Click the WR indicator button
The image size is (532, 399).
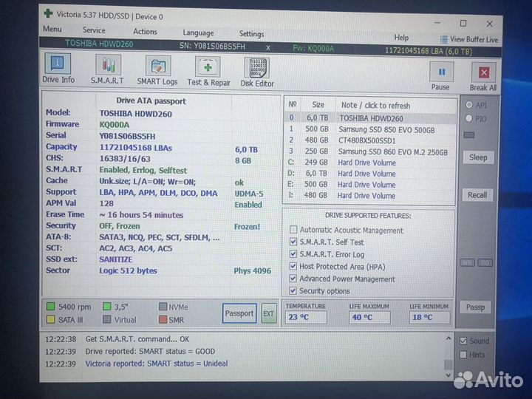click(467, 263)
